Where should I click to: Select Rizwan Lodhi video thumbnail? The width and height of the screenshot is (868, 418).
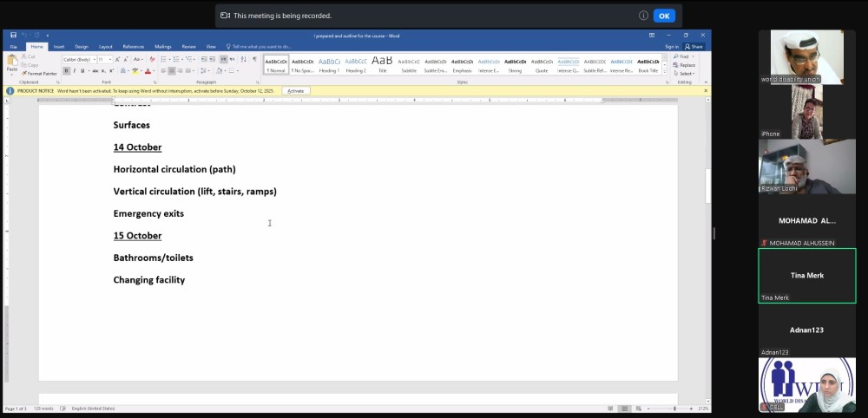coord(806,166)
